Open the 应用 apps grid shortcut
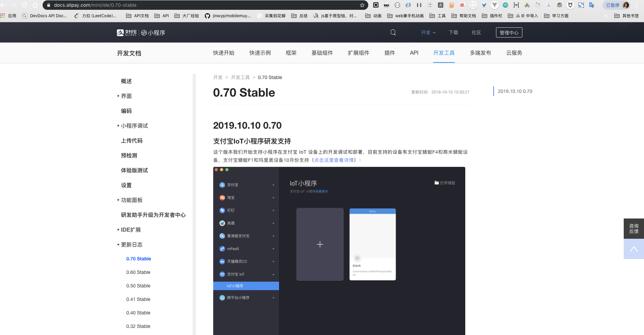 pyautogui.click(x=8, y=16)
